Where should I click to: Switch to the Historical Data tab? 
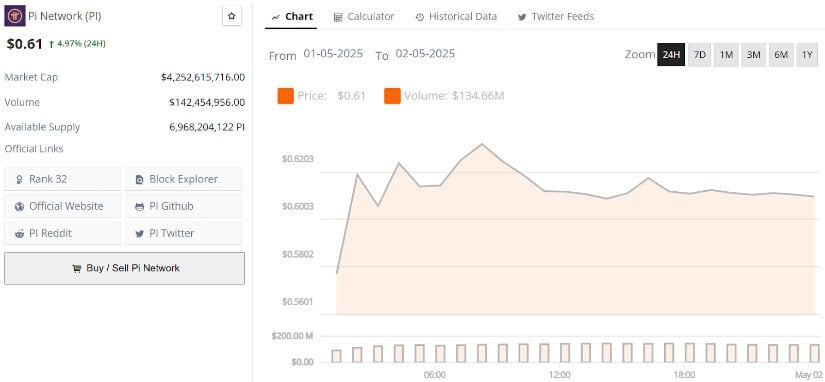point(456,17)
